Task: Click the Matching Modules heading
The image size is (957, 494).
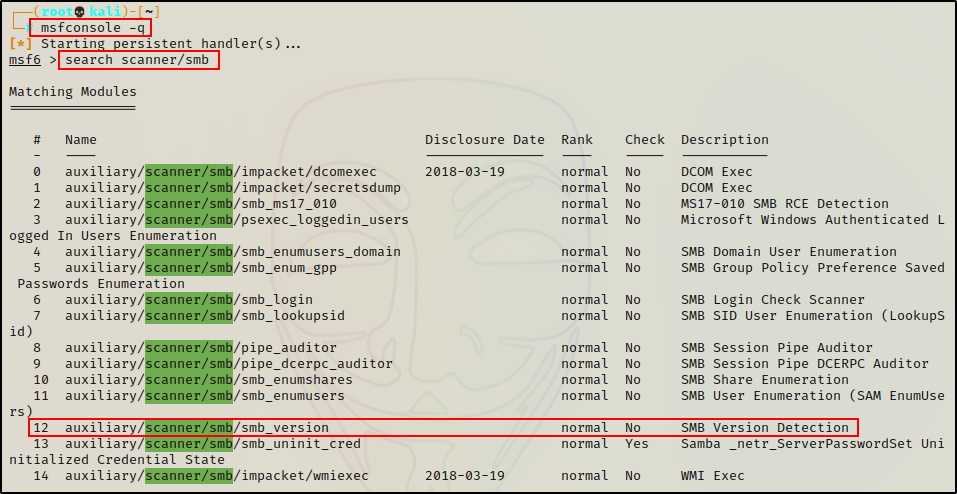Action: 72,92
